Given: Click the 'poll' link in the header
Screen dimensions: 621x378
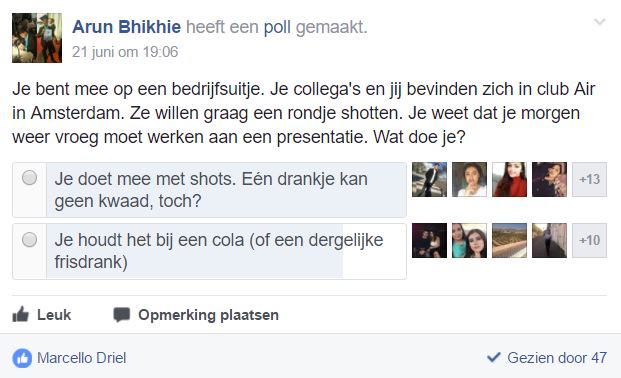Looking at the screenshot, I should 277,27.
